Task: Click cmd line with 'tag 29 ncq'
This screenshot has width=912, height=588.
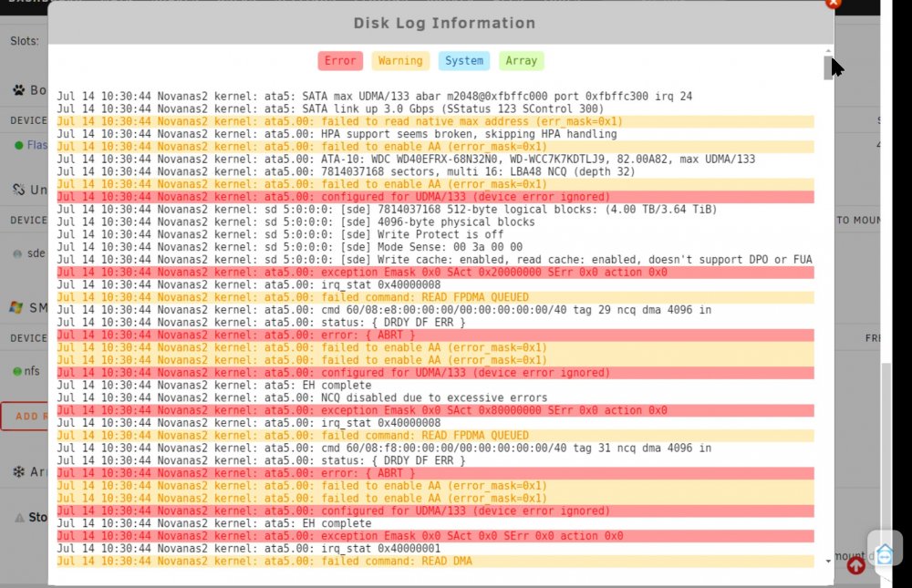Action: click(x=384, y=310)
